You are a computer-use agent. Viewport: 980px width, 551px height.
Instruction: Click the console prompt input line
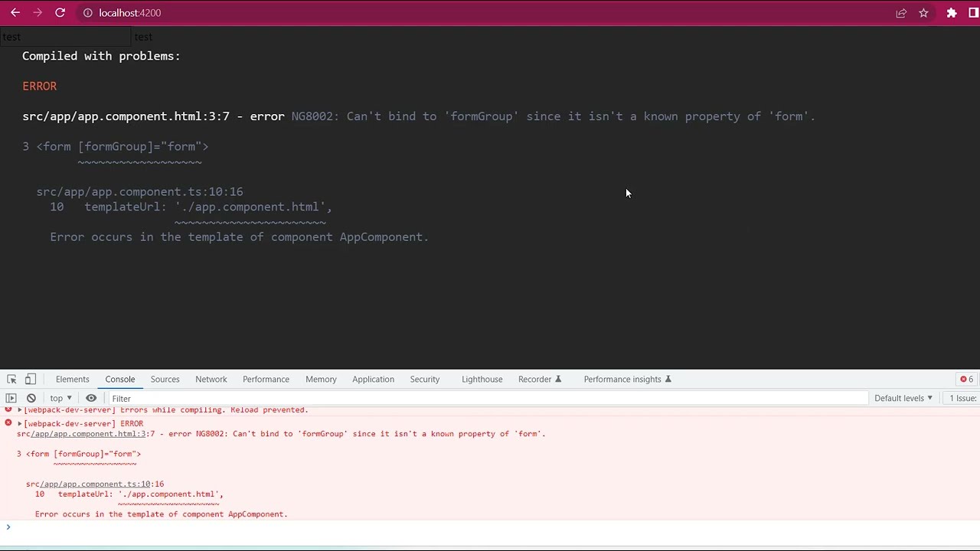(490, 527)
